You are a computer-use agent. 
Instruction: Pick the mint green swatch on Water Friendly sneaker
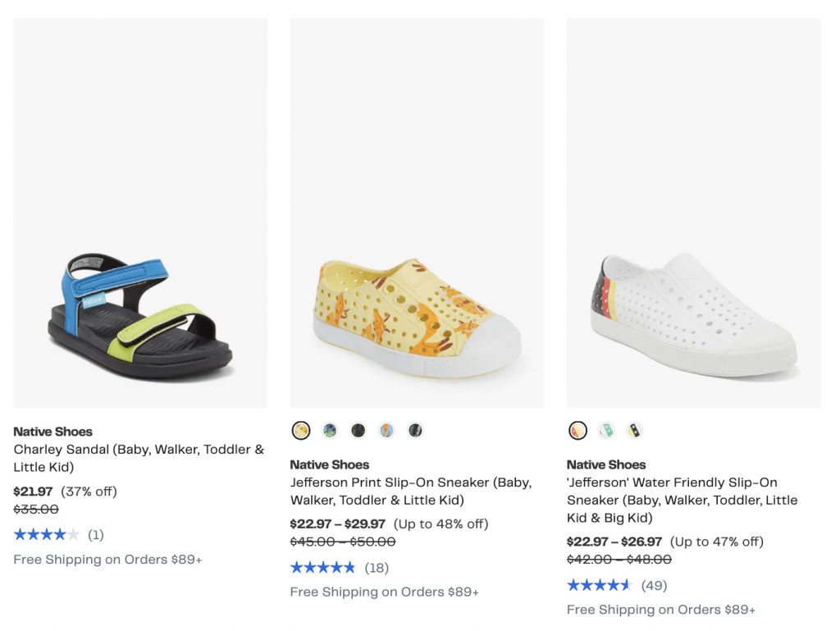[606, 430]
